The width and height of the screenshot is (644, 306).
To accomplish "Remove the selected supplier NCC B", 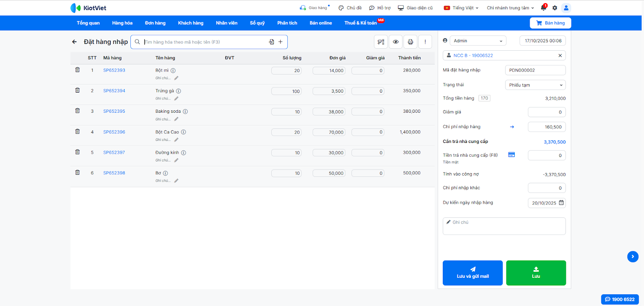I will pos(560,56).
